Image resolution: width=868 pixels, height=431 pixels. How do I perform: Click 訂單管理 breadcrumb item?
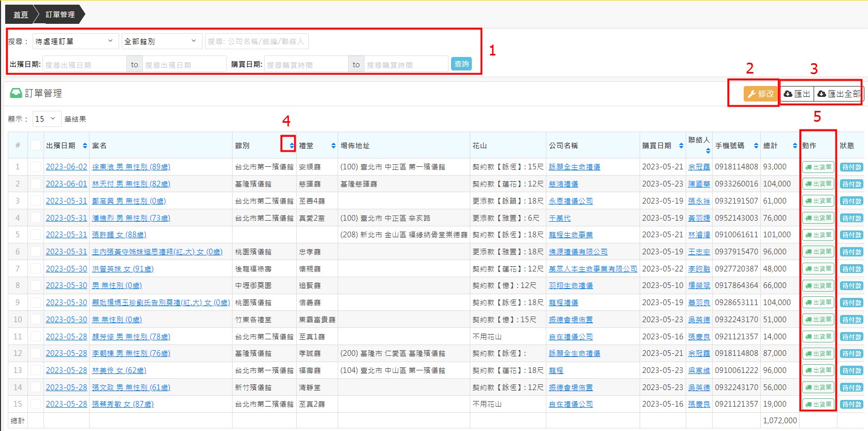coord(60,15)
